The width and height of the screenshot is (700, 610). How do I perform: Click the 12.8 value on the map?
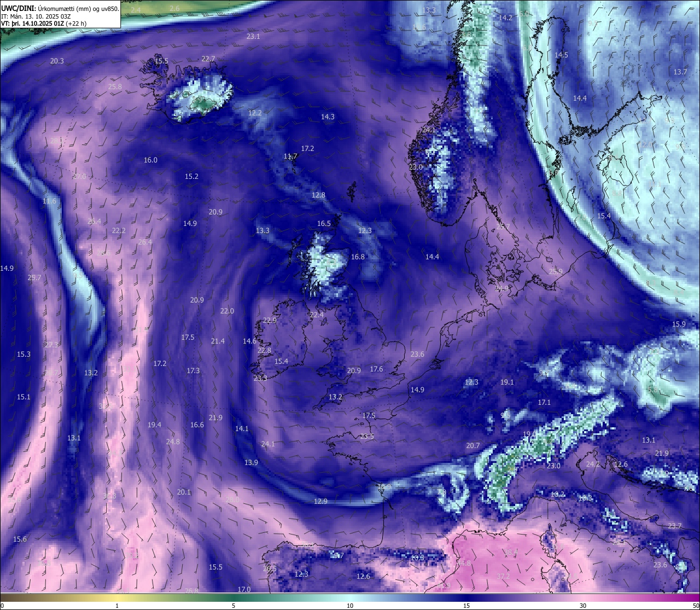(x=318, y=195)
